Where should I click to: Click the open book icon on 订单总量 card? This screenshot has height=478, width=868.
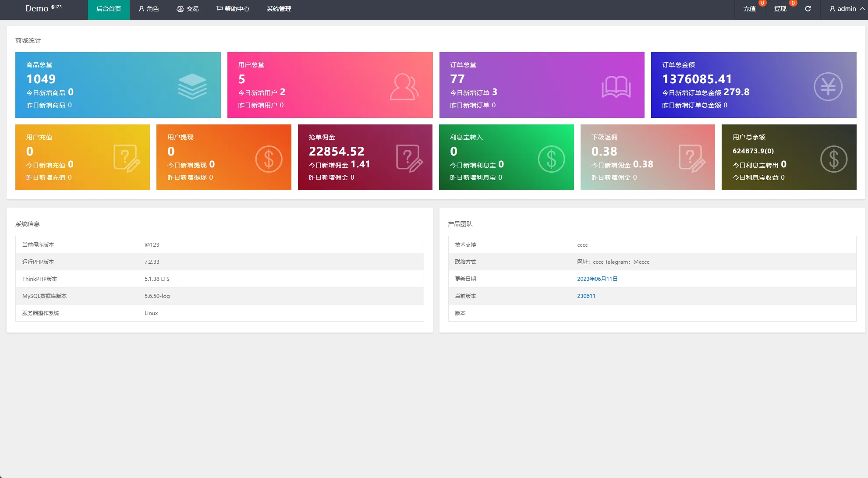(x=616, y=87)
